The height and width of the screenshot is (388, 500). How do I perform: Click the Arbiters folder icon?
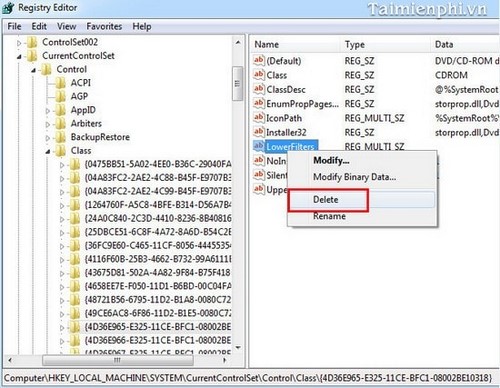[x=61, y=124]
